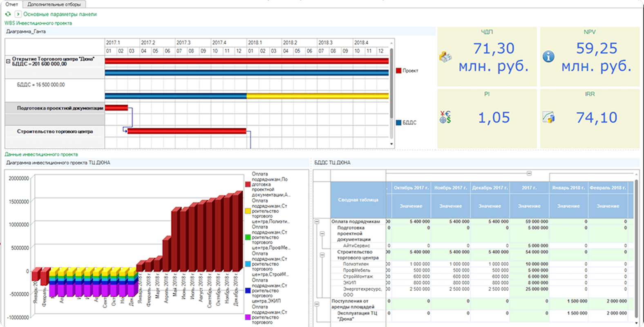Click the red Строительство торгового центра Gantt bar
644x327 pixels.
187,131
